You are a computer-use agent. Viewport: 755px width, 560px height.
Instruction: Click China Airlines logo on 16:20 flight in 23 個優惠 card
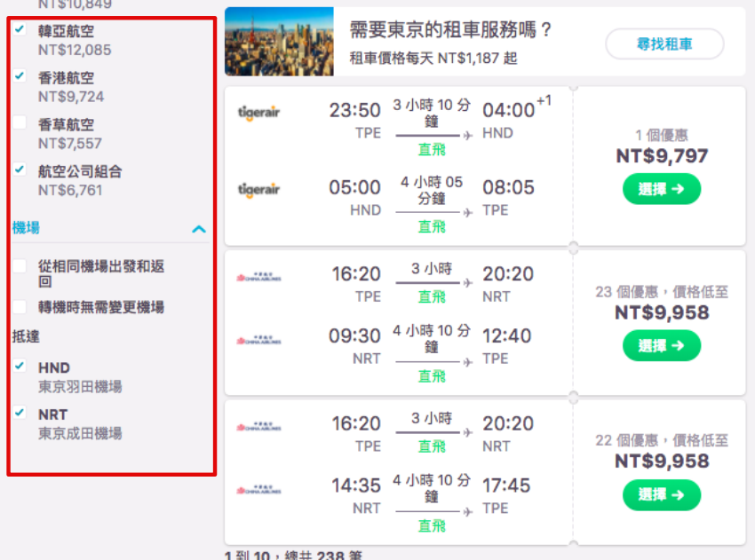coord(258,277)
